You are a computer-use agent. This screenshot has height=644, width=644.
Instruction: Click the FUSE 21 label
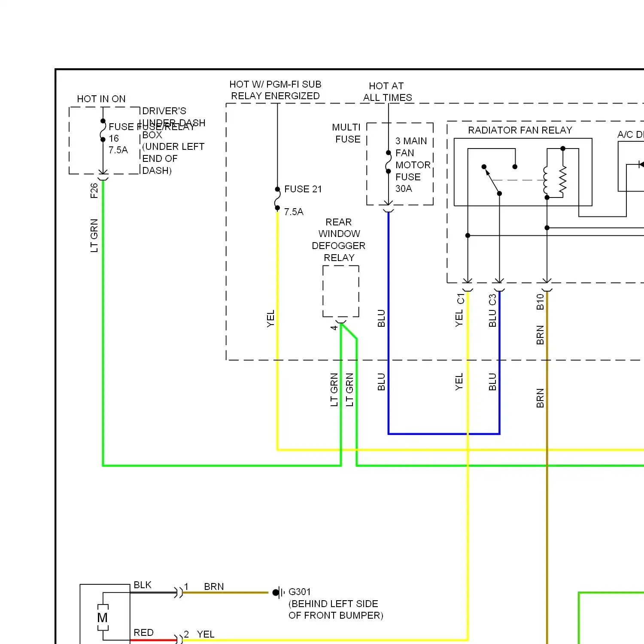[x=303, y=189]
